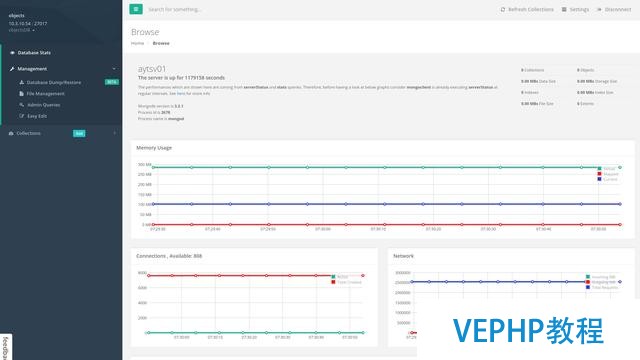Click the green Virtual legend swatch in Memory Usage

[x=599, y=169]
